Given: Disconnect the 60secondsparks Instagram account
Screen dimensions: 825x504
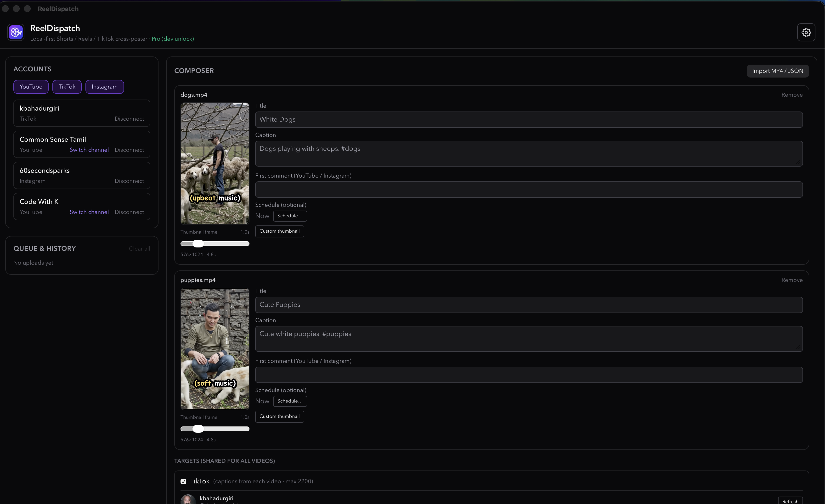Looking at the screenshot, I should 129,181.
